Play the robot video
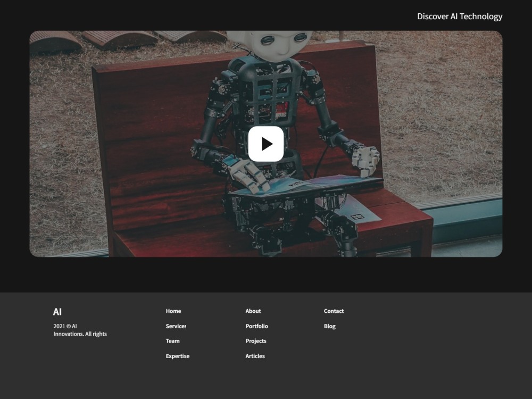Viewport: 532px width, 399px height. coord(266,144)
